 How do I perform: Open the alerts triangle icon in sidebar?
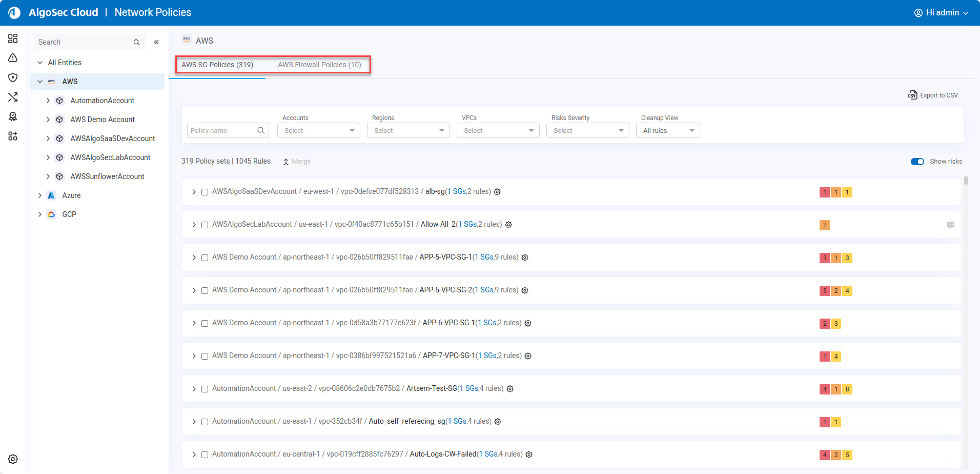[13, 58]
